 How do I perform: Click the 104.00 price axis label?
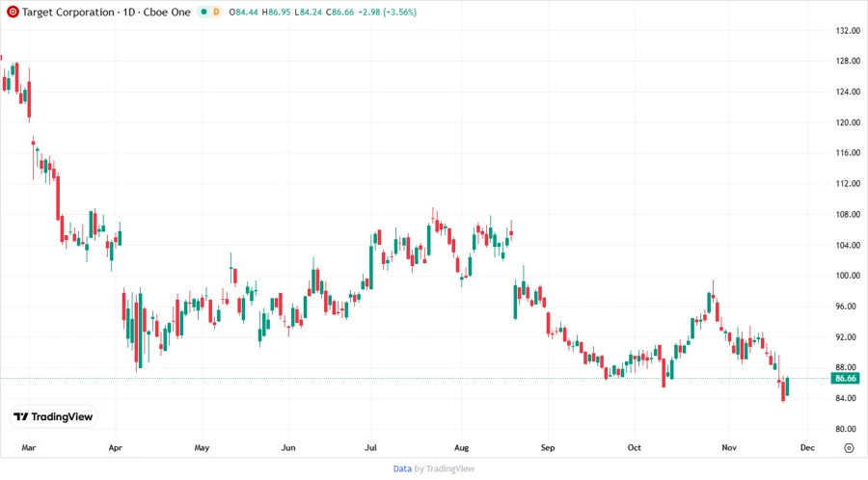click(848, 245)
